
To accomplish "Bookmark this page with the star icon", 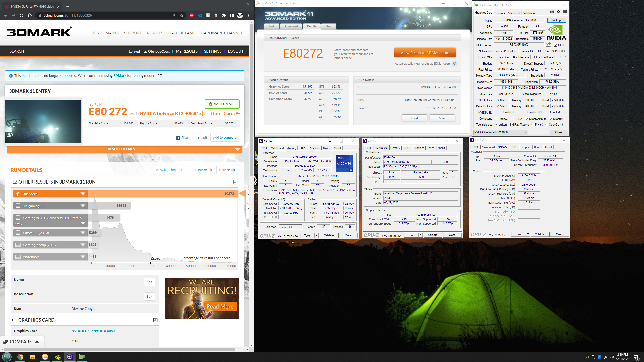I will [182, 15].
